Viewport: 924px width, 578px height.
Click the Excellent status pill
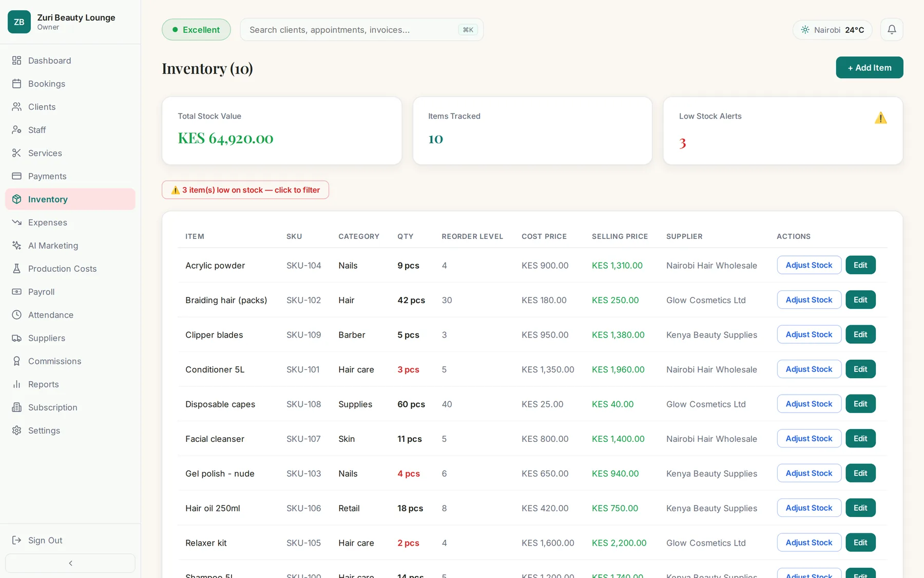click(196, 30)
